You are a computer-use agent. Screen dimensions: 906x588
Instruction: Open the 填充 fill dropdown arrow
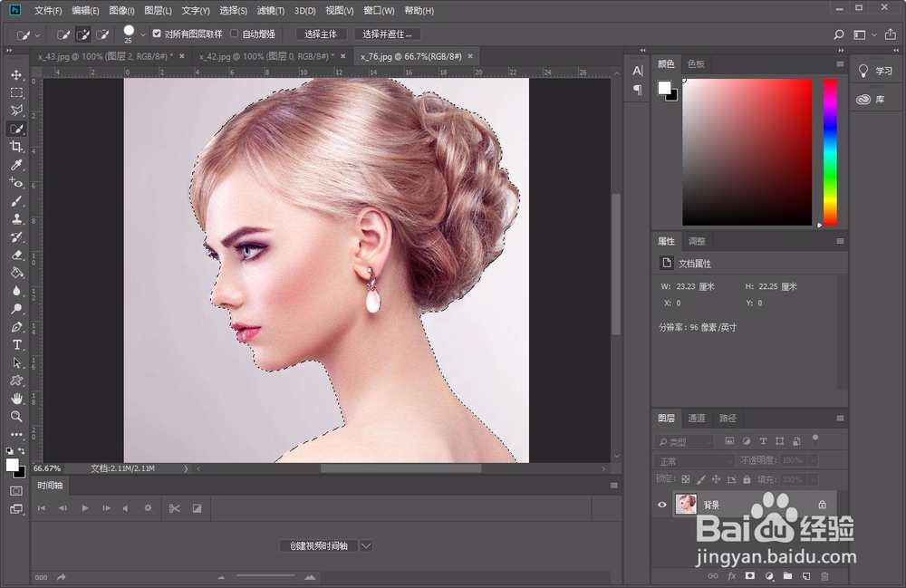coord(814,479)
